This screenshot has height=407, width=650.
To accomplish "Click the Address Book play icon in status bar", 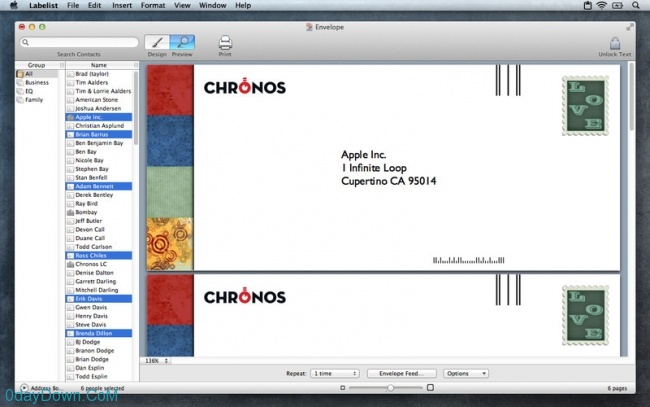I will (x=24, y=388).
